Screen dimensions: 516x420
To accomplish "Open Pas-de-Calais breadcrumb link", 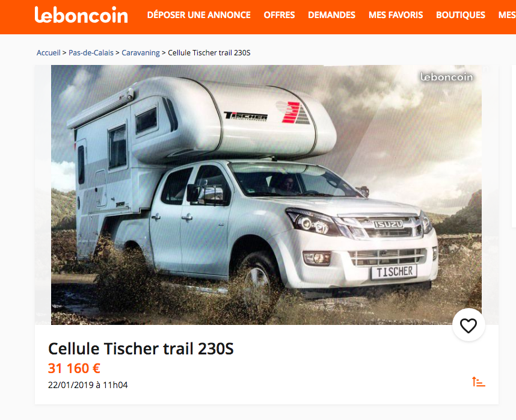I will pos(91,53).
